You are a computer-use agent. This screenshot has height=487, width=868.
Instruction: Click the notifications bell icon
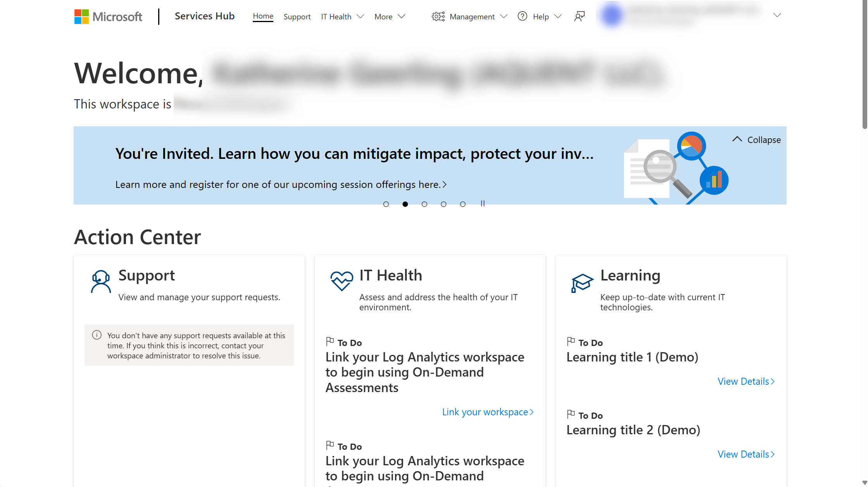point(579,16)
